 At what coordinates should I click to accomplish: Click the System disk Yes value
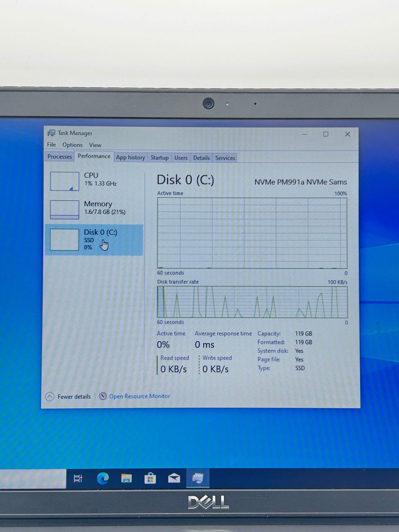pos(299,351)
